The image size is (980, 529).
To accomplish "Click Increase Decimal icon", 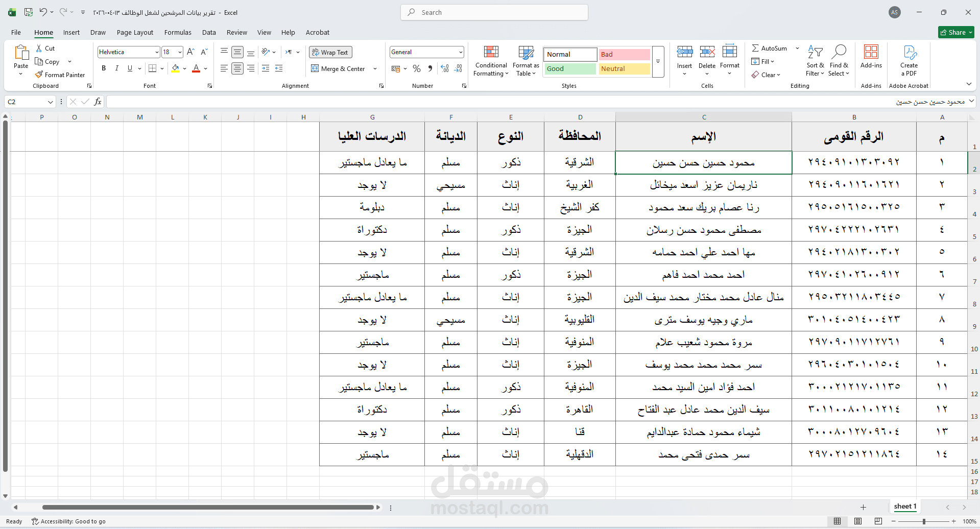I will pyautogui.click(x=445, y=68).
